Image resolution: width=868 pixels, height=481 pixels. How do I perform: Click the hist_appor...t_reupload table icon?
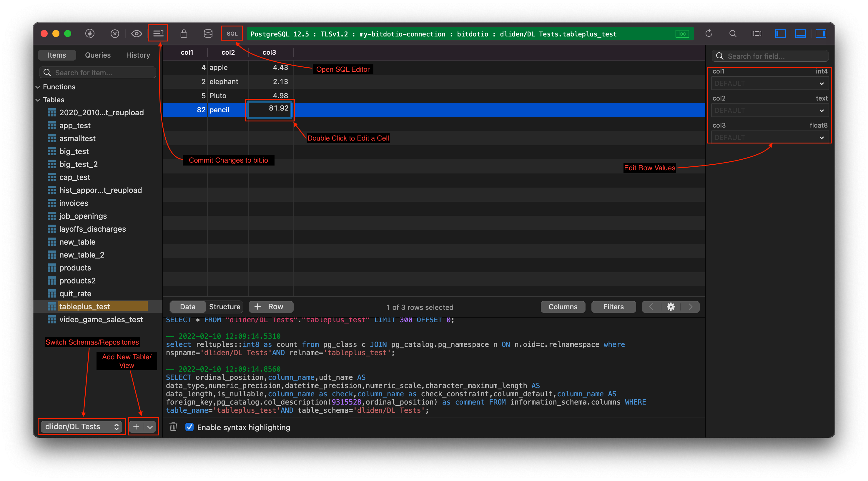[51, 190]
